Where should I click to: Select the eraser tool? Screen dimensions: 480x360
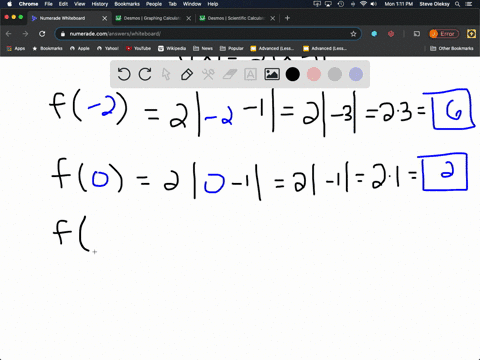coord(229,74)
